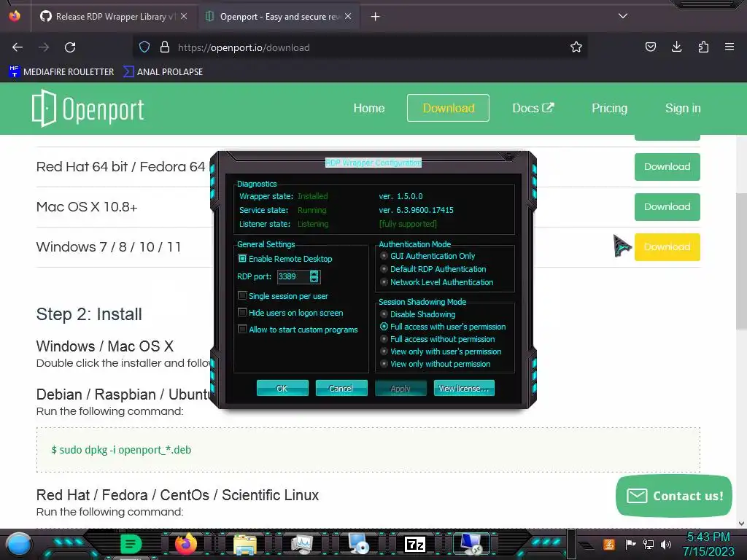
Task: Open the Contact us chat widget
Action: tap(673, 496)
